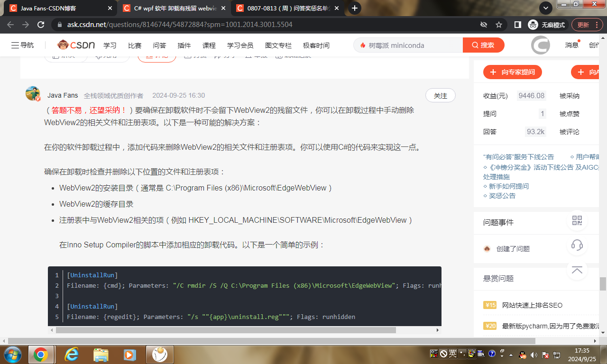Click the Java Fans profile avatar

click(x=32, y=93)
